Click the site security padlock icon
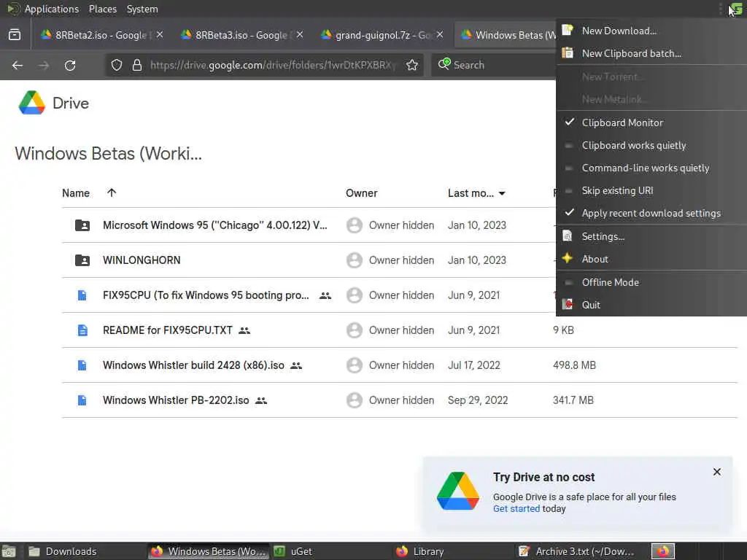Viewport: 747px width, 560px height. (x=137, y=65)
